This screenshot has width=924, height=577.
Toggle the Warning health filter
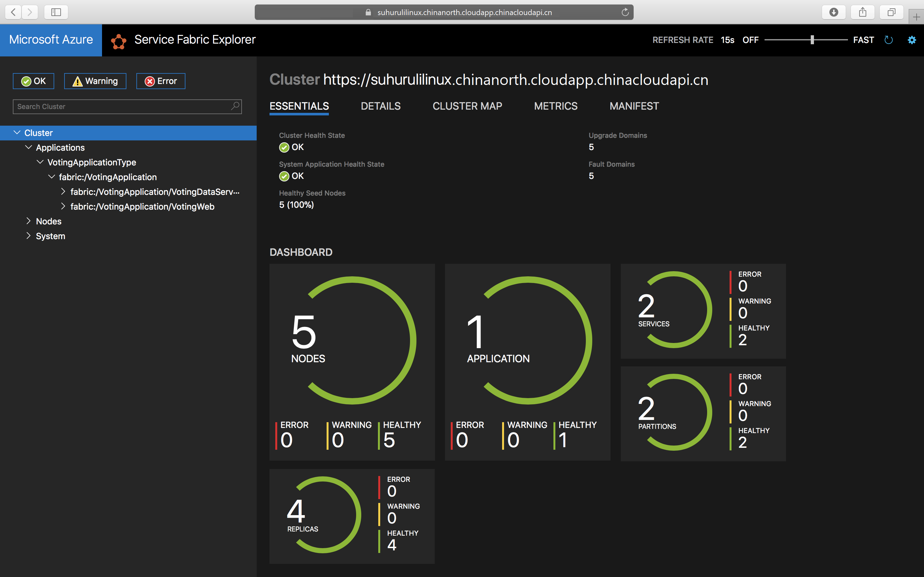95,81
